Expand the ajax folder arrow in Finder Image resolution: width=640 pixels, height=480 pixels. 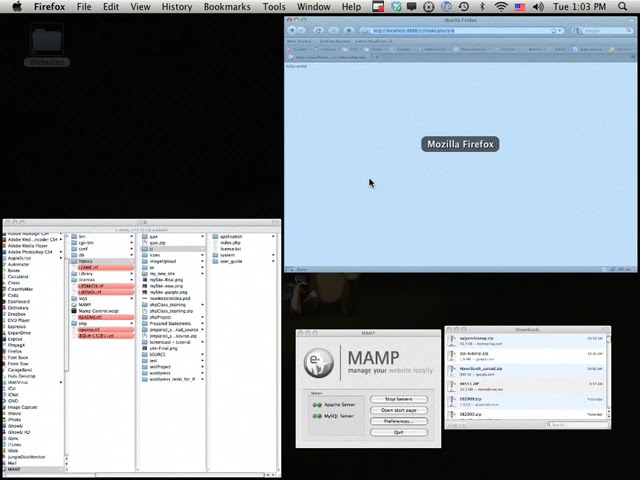(202, 236)
